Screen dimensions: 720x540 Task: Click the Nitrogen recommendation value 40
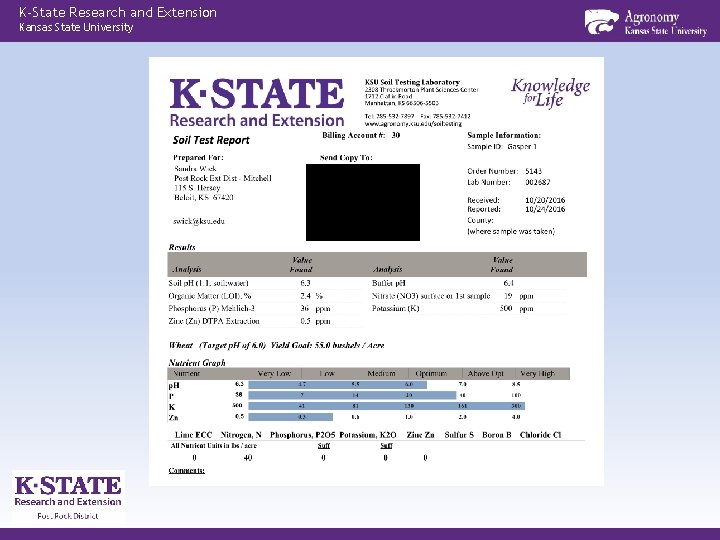coord(248,457)
